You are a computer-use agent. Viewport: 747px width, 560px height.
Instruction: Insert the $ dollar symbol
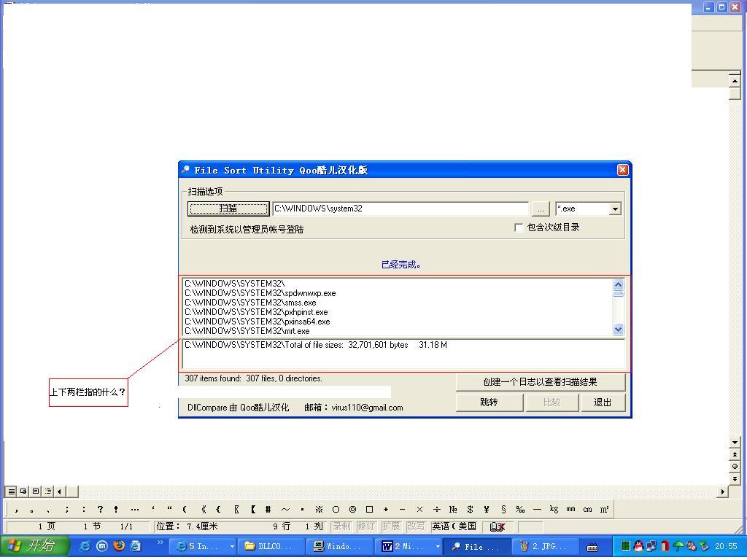pos(471,509)
